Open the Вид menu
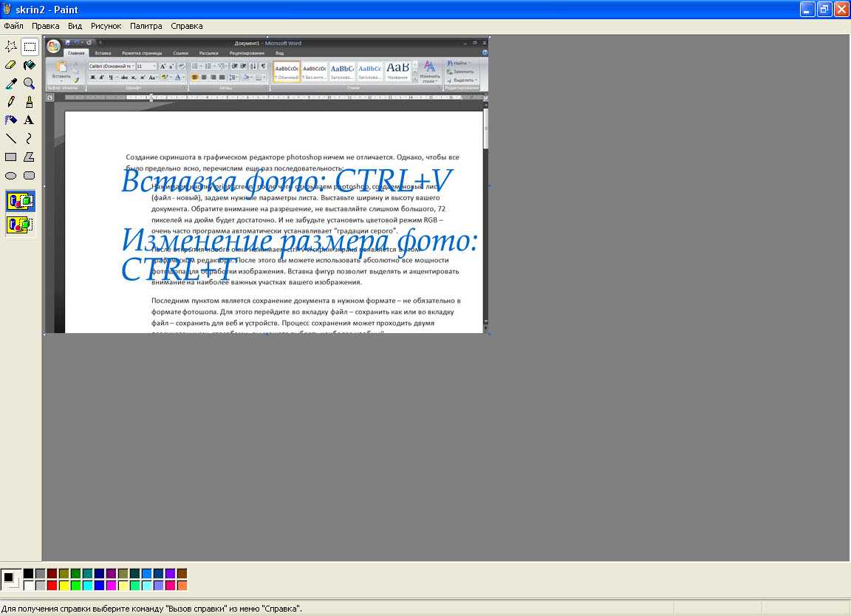 tap(75, 26)
